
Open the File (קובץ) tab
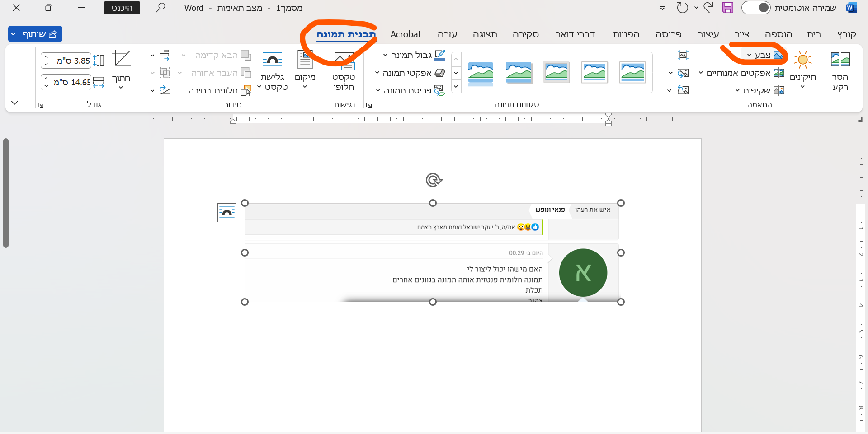click(846, 34)
